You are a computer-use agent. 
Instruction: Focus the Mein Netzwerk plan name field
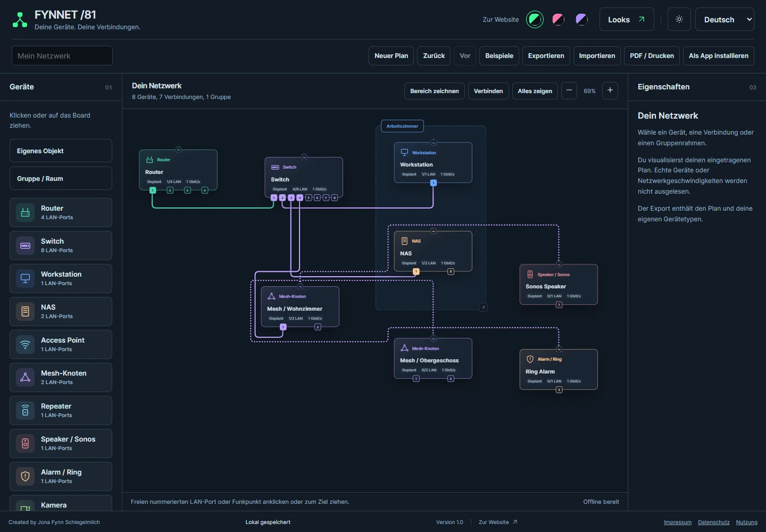tap(62, 56)
